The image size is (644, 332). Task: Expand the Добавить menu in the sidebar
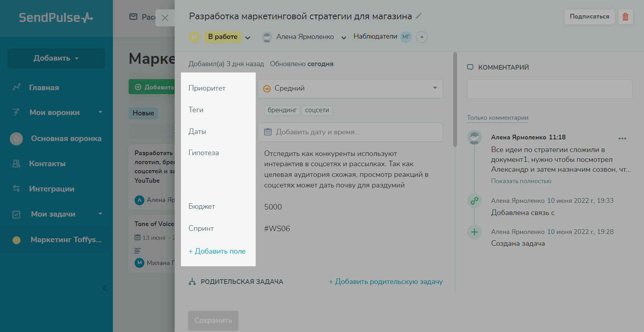pos(56,58)
